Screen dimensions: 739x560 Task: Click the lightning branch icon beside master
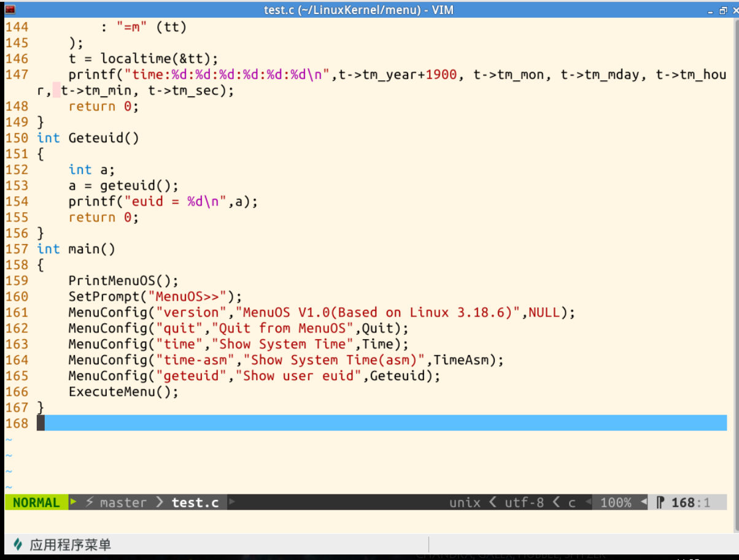pyautogui.click(x=90, y=502)
